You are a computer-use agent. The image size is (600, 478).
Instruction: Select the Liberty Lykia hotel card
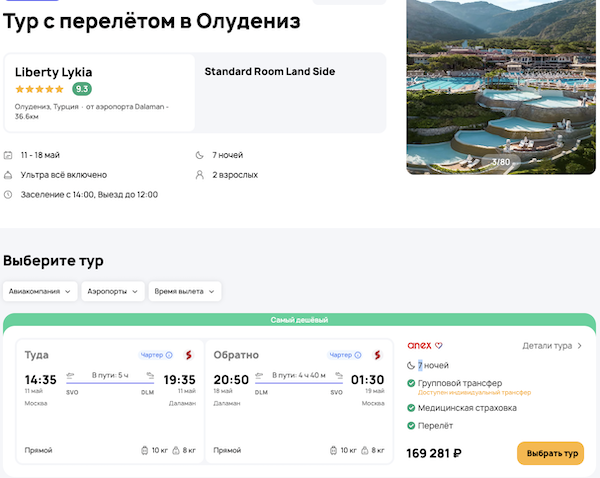pyautogui.click(x=100, y=92)
